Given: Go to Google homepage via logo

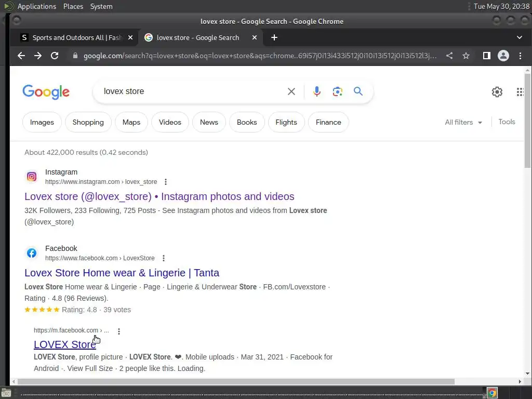Looking at the screenshot, I should click(x=46, y=92).
